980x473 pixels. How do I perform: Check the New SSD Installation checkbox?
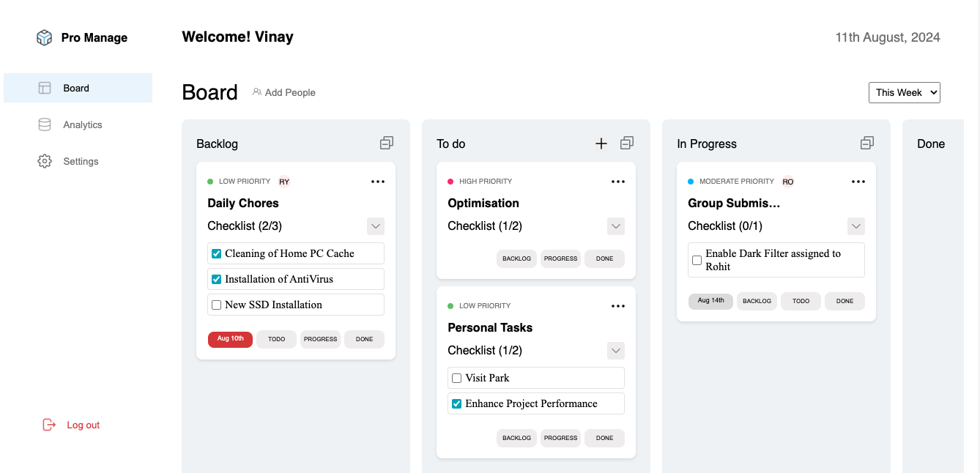click(x=217, y=305)
